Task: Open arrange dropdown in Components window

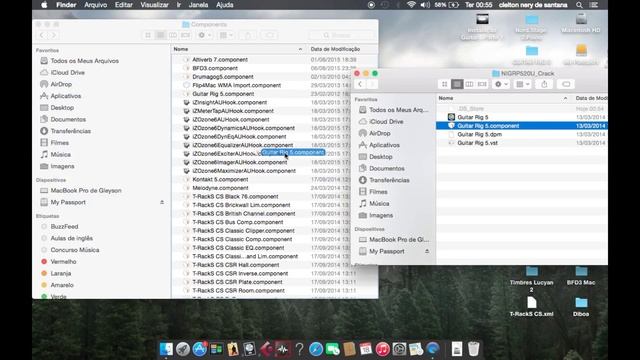Action: click(226, 36)
